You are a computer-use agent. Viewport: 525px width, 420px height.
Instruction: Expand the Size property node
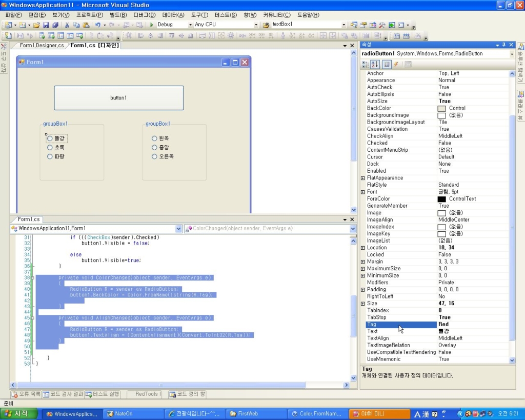(x=362, y=304)
